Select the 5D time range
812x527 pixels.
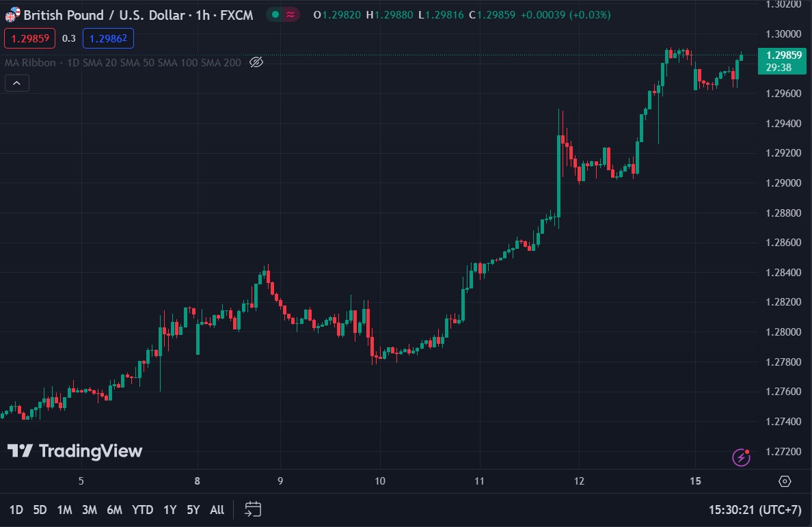40,510
